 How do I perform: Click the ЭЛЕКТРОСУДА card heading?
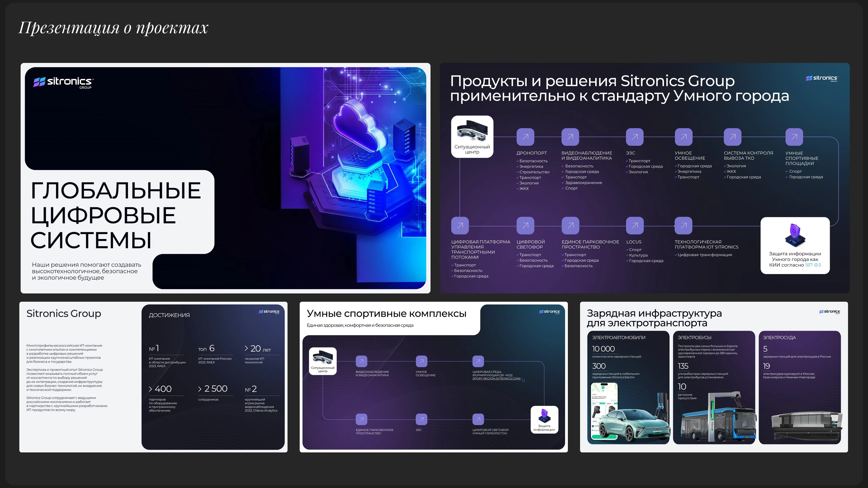(779, 338)
